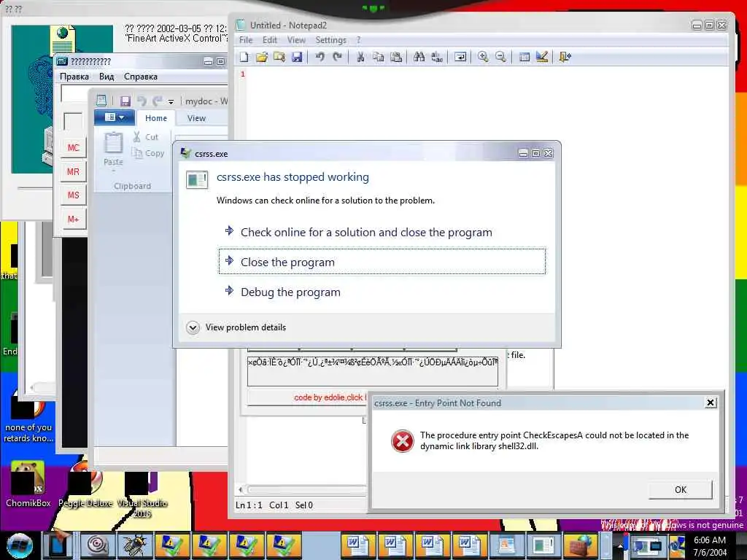The height and width of the screenshot is (560, 747).
Task: Click the M+ memory button in calculator
Action: (x=74, y=219)
